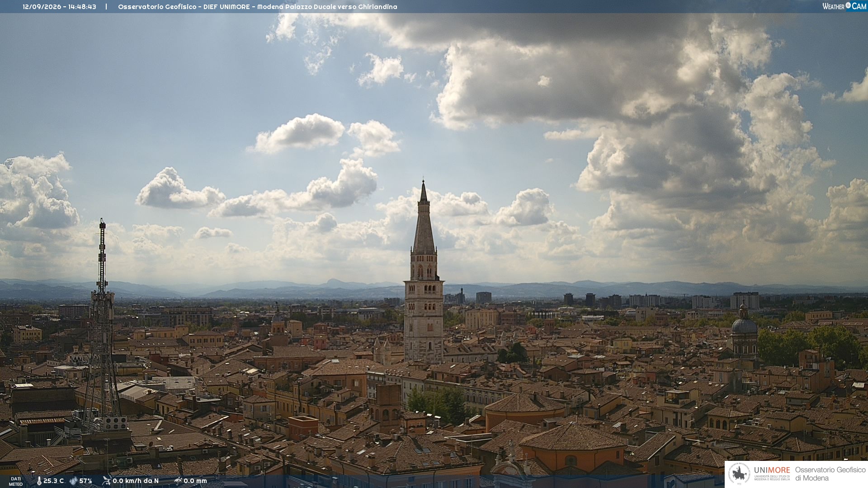
Task: Click the 0.0 km/h da N wind reading
Action: tap(136, 481)
